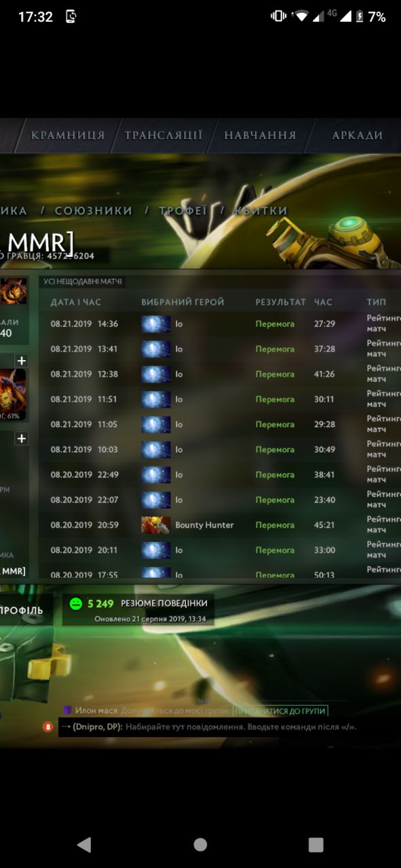Click red notification badge showing 8
This screenshot has width=401, height=868.
coord(48,727)
